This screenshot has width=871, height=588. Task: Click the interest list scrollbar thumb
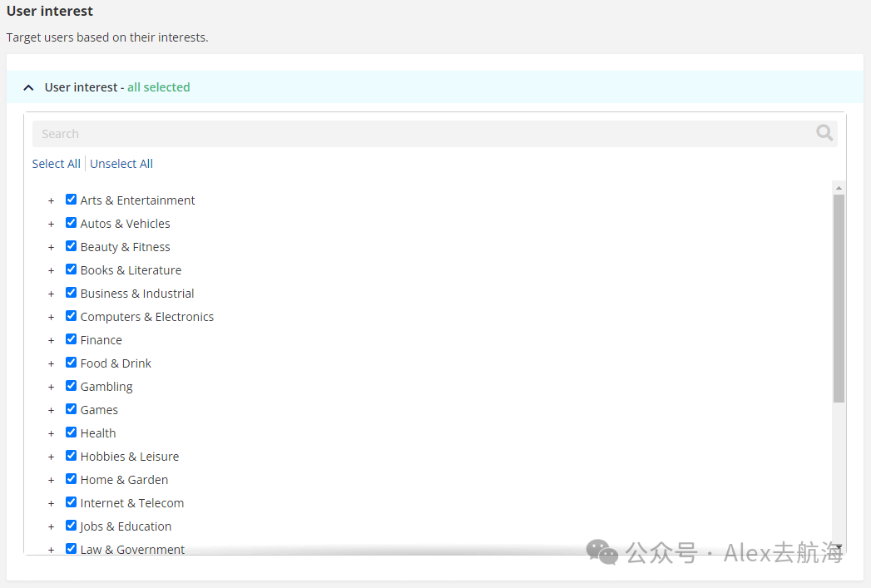[x=839, y=299]
